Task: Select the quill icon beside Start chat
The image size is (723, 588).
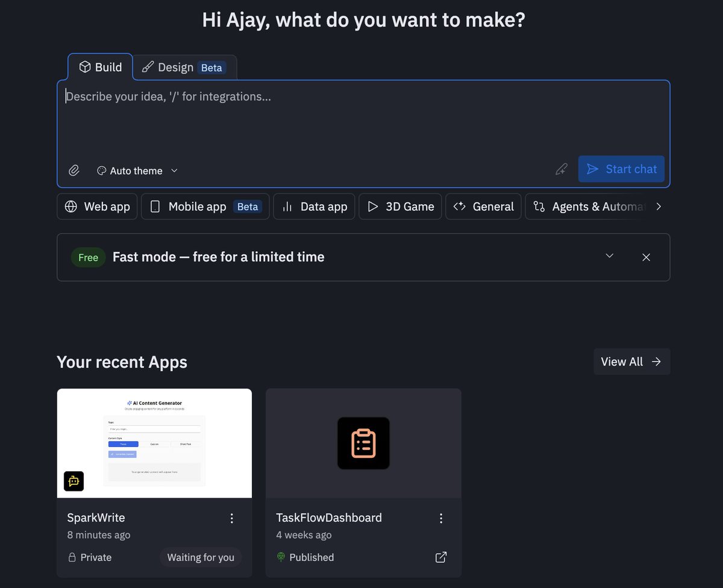Action: tap(561, 169)
